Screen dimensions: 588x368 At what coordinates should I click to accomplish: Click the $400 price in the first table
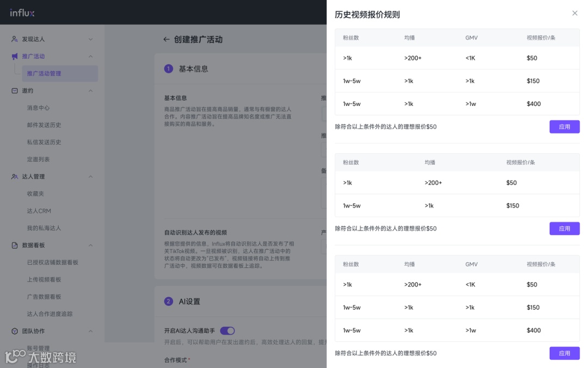click(x=534, y=104)
